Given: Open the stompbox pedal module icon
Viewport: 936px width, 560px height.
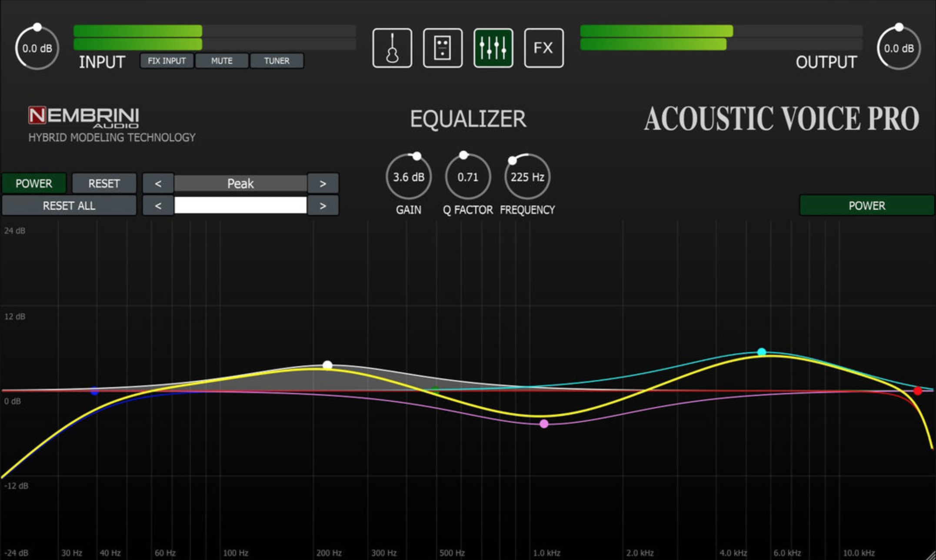Looking at the screenshot, I should [x=442, y=48].
